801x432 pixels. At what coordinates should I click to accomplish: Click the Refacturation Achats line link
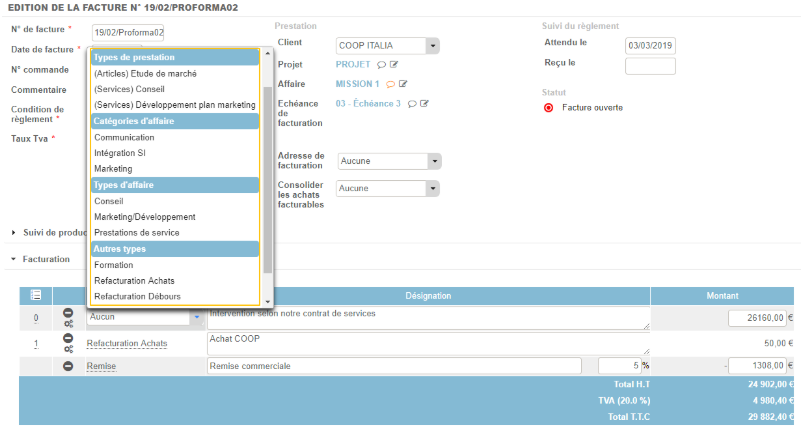[x=126, y=344]
